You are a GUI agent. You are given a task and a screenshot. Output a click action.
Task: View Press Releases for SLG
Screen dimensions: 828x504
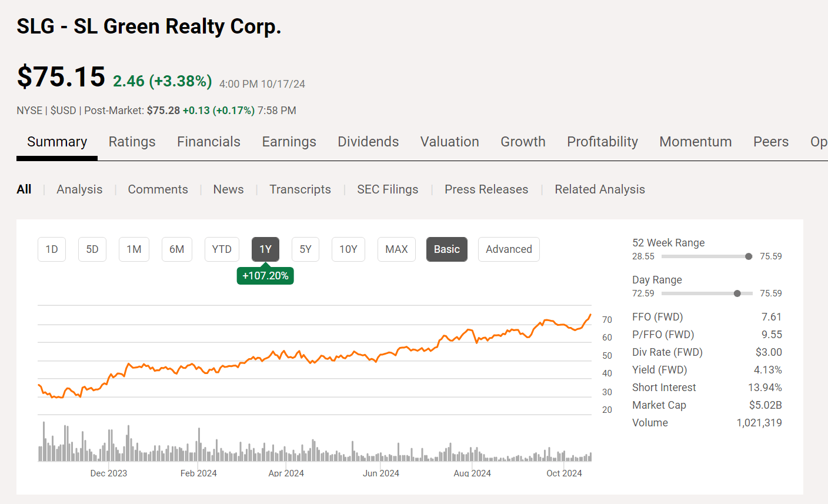(486, 189)
